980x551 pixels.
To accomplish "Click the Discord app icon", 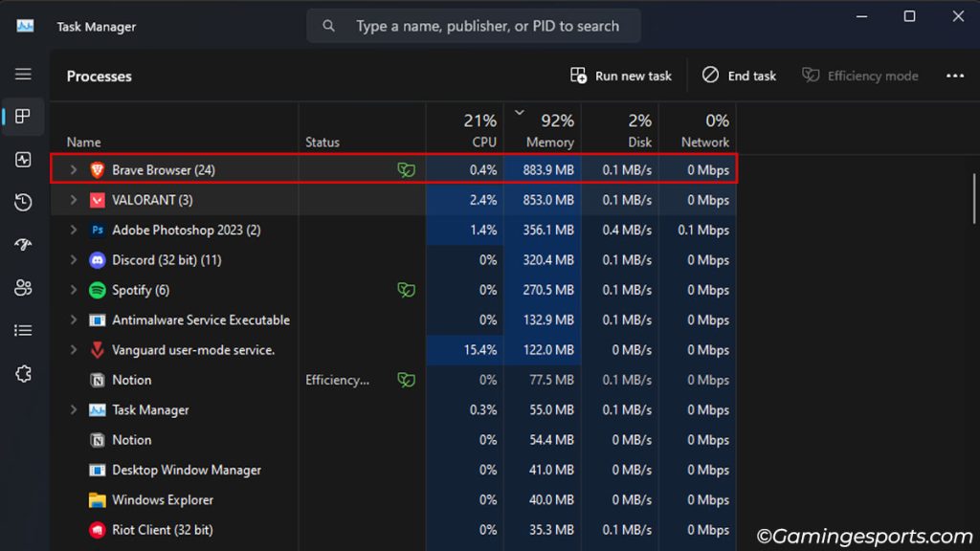I will point(97,260).
